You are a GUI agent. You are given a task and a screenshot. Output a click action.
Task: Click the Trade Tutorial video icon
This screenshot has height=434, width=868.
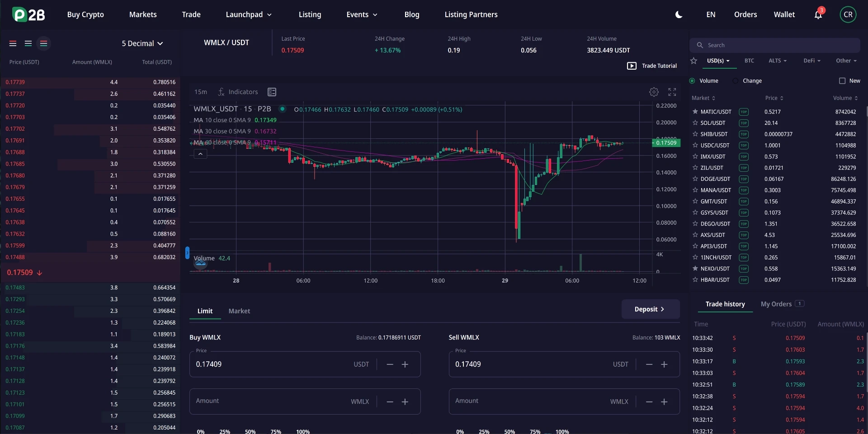(632, 66)
